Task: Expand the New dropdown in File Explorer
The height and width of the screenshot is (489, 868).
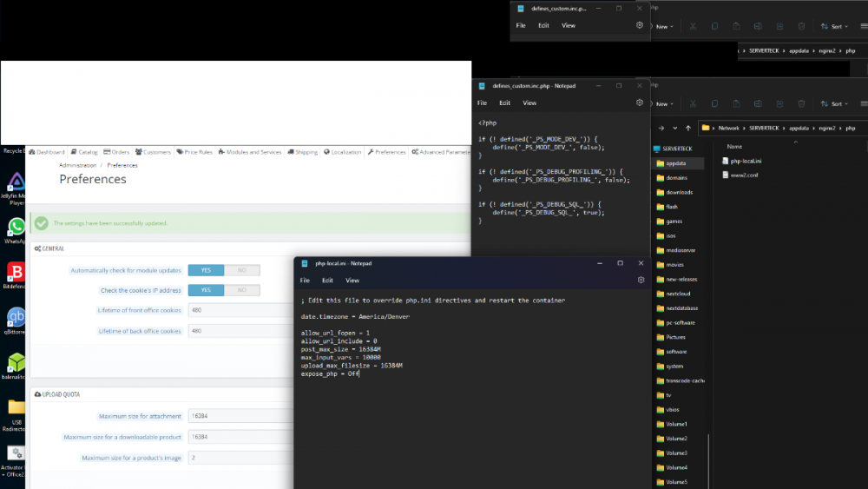Action: tap(664, 103)
